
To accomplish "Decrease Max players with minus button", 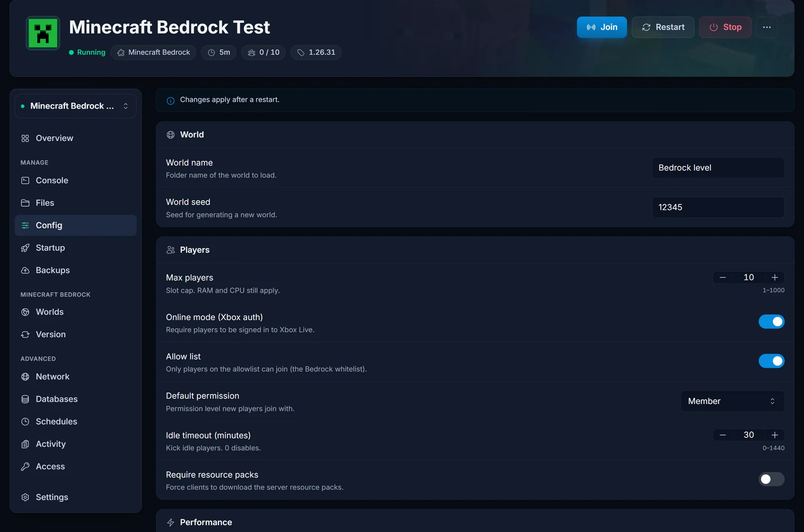I will pyautogui.click(x=723, y=277).
